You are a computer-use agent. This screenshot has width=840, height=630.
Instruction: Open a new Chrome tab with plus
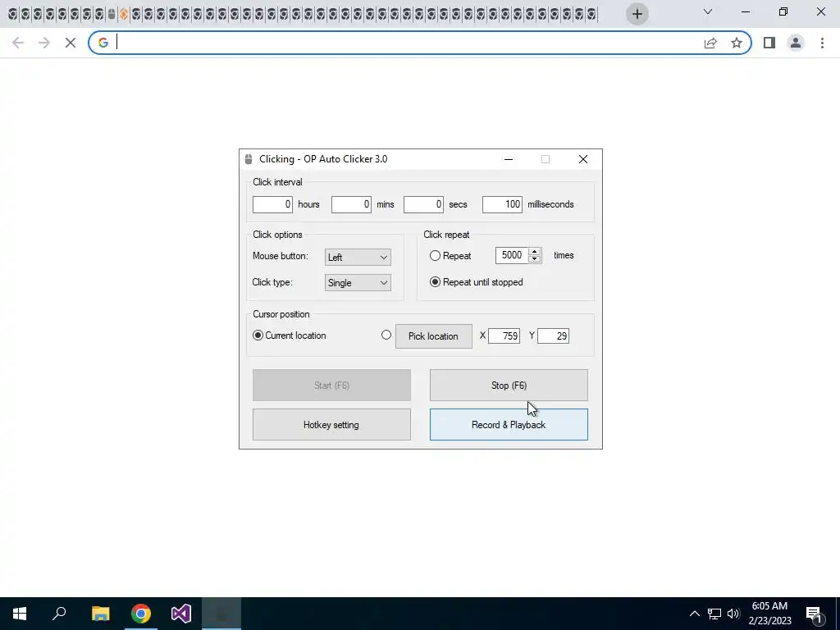[x=637, y=14]
